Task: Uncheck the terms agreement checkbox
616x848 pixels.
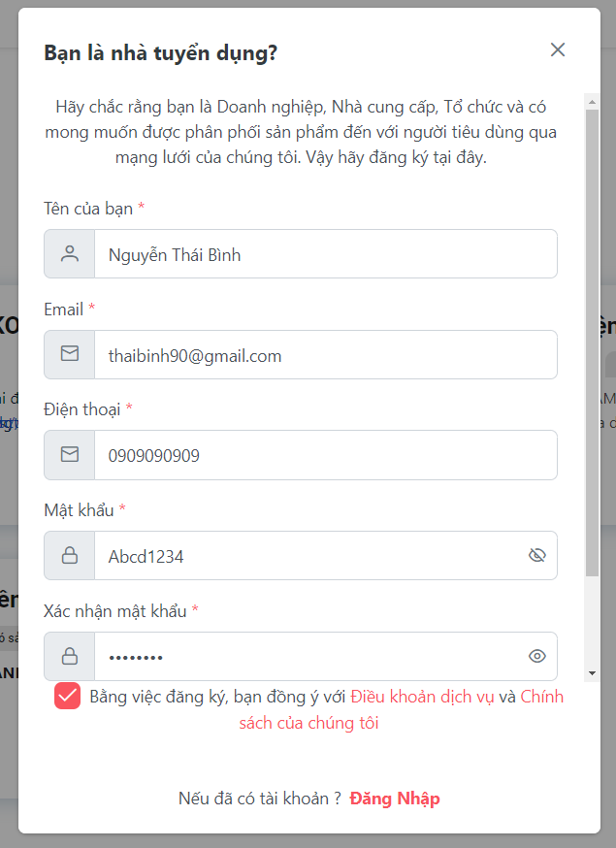Action: (68, 696)
